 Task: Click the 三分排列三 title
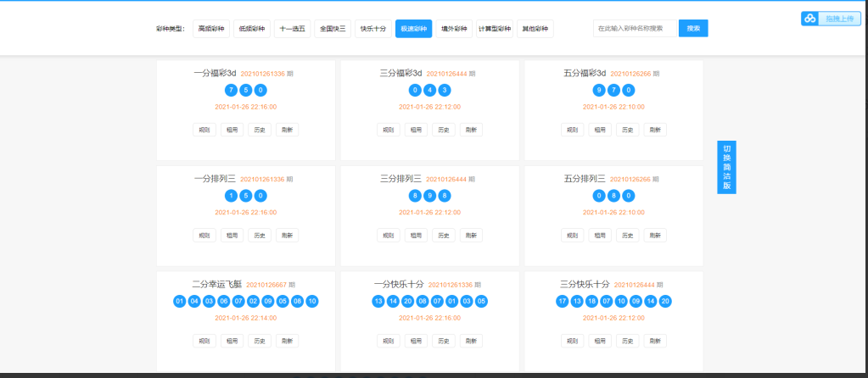pyautogui.click(x=400, y=179)
